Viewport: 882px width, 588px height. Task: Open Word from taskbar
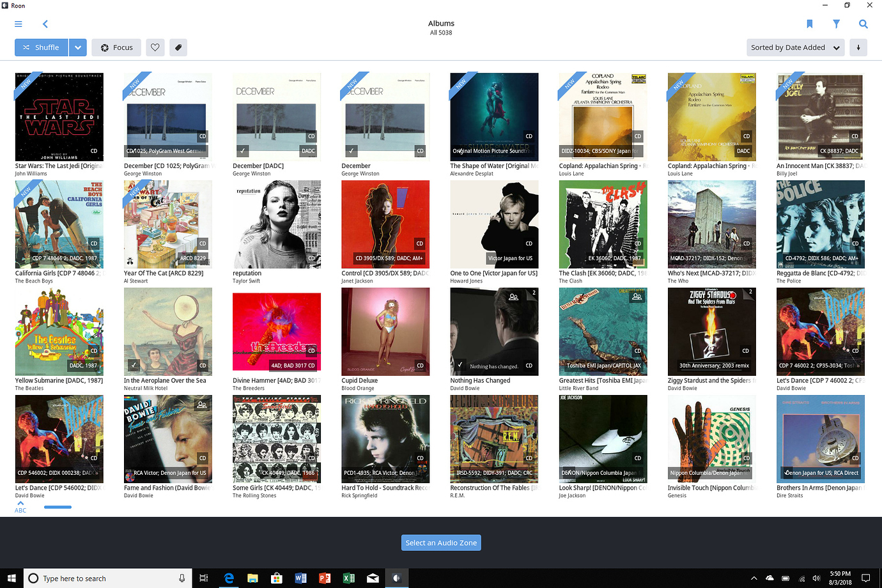(300, 578)
